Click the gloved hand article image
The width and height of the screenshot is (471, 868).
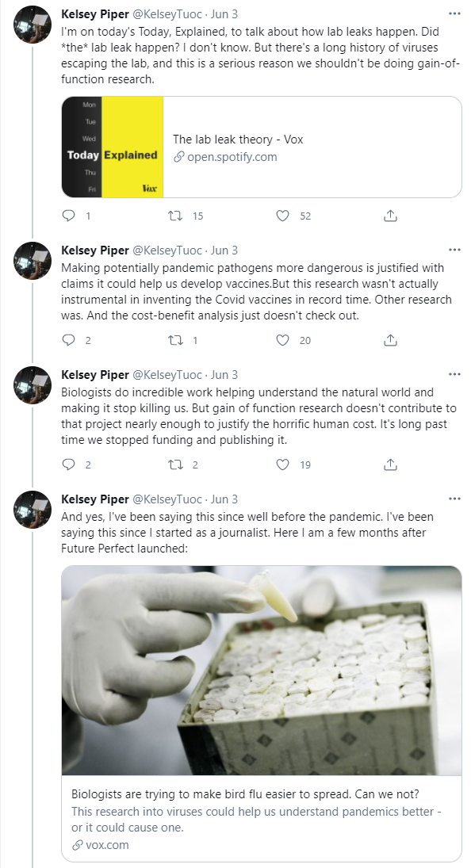(261, 671)
